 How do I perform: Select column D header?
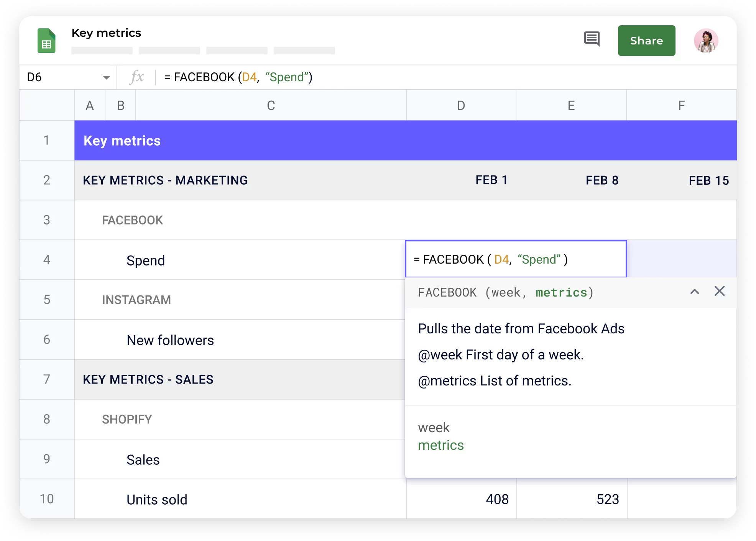click(461, 105)
